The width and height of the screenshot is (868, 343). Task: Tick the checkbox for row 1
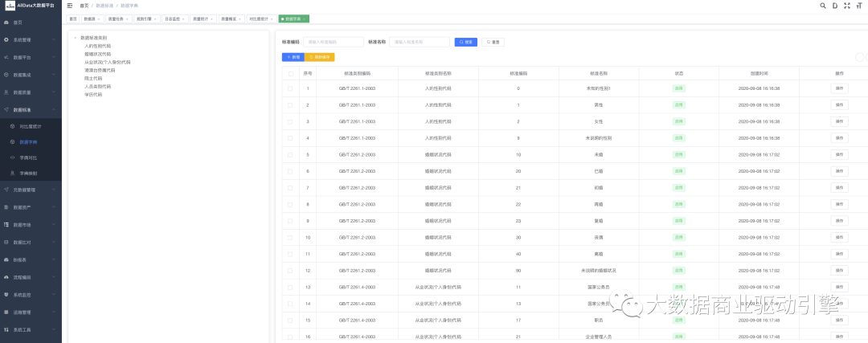[290, 88]
